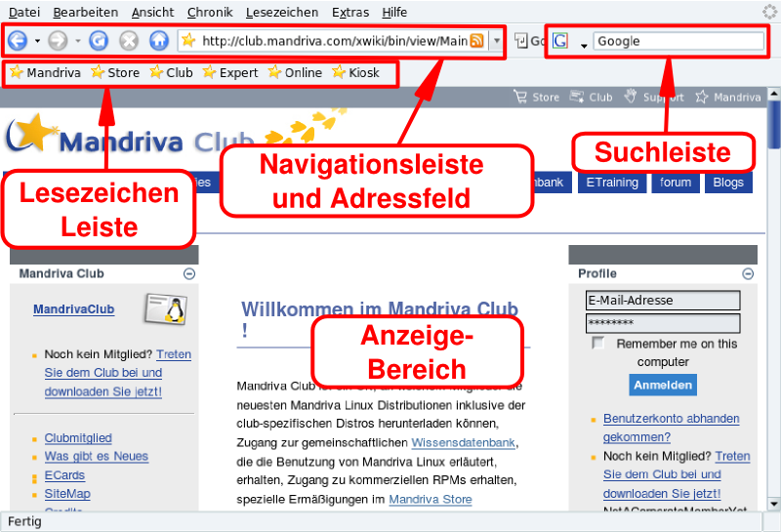Toggle Remember me on this computer checkbox

(597, 344)
